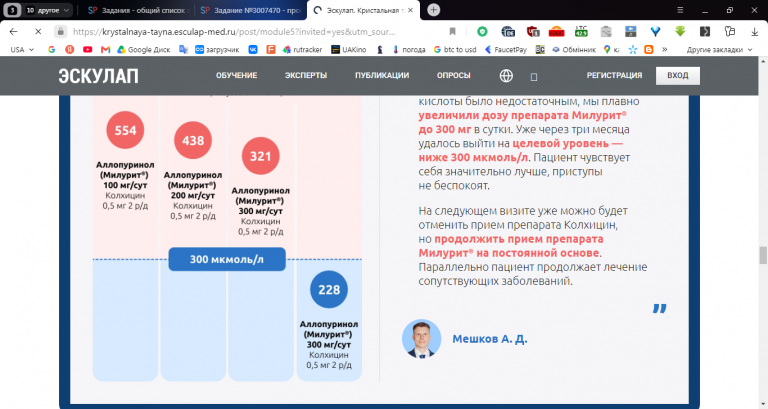The image size is (768, 409).
Task: Open the ОПРОСЫ menu item
Action: (454, 75)
